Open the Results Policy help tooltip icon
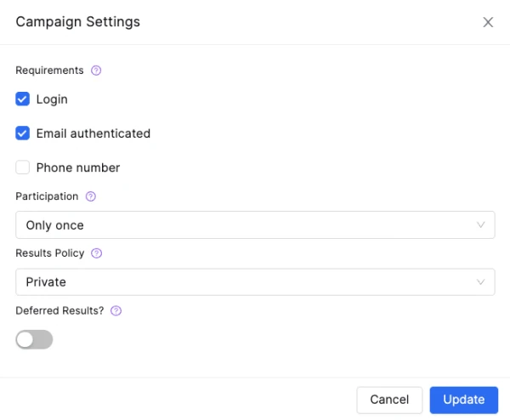The image size is (510, 420). tap(96, 253)
